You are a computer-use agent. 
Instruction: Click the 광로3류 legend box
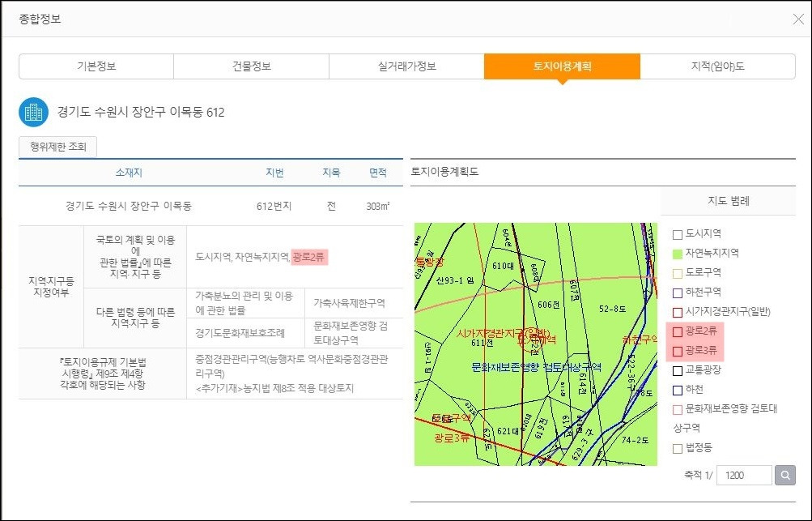point(678,352)
